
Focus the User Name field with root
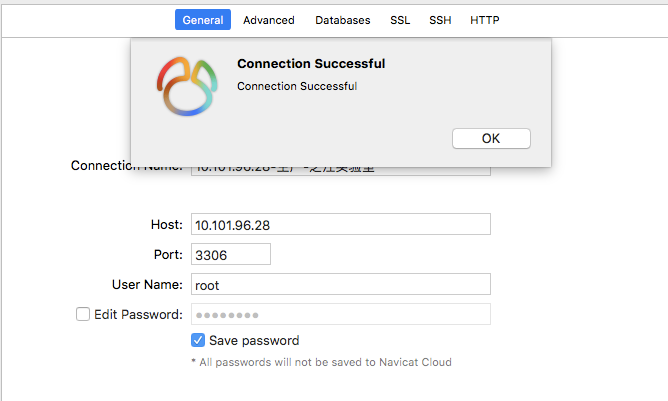[x=341, y=284]
